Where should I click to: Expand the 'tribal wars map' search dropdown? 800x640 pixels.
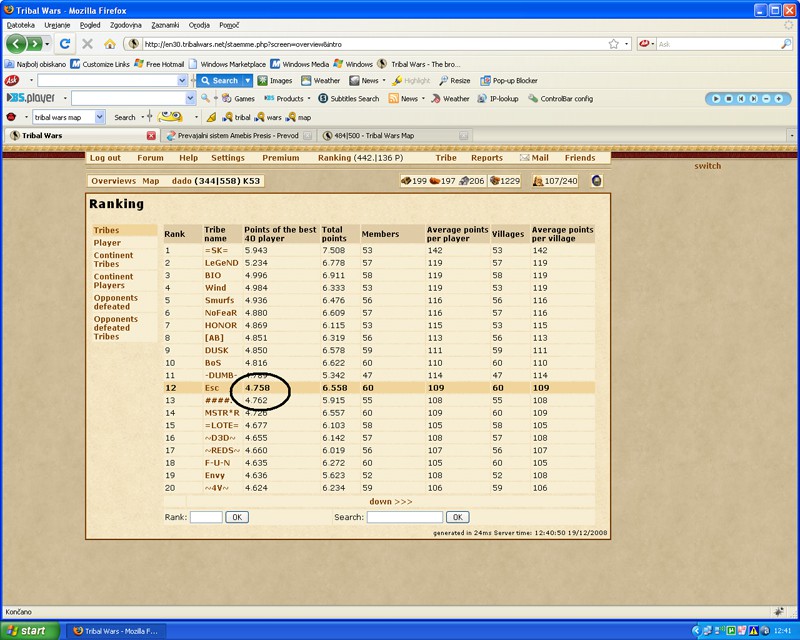[x=99, y=117]
